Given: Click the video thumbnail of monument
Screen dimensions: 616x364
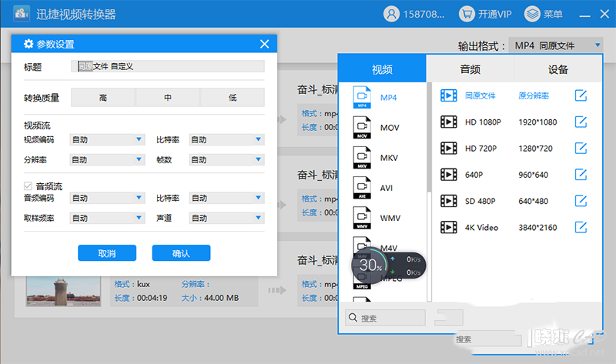Looking at the screenshot, I should pos(63,291).
